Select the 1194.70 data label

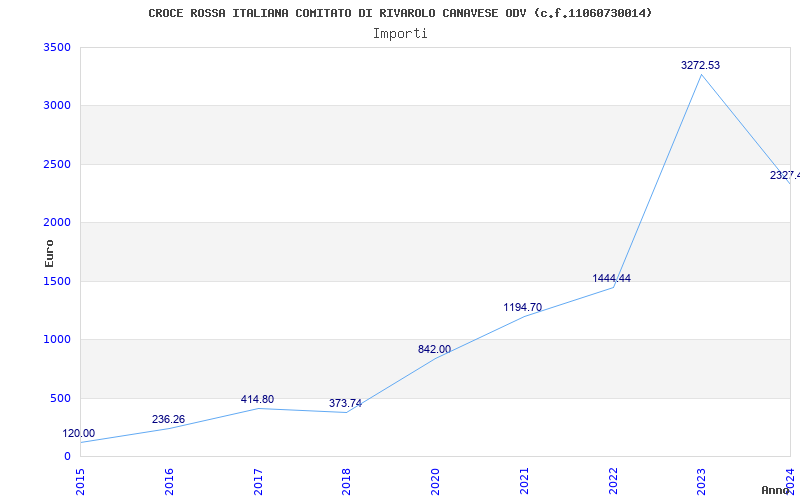click(x=522, y=307)
